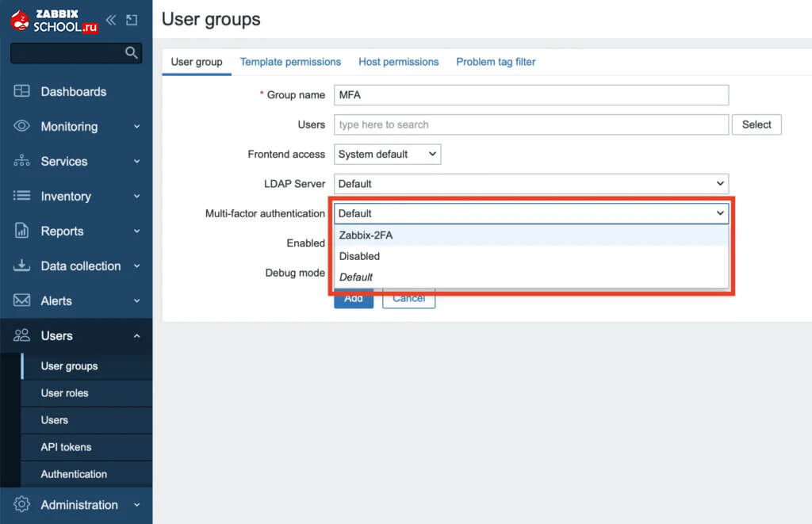Click the Add button

tap(354, 298)
